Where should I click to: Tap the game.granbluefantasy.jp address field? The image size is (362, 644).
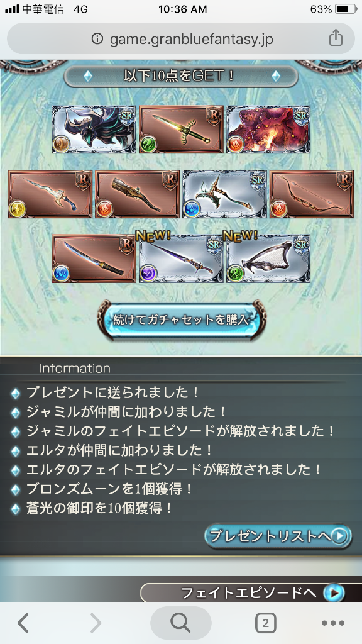point(180,38)
